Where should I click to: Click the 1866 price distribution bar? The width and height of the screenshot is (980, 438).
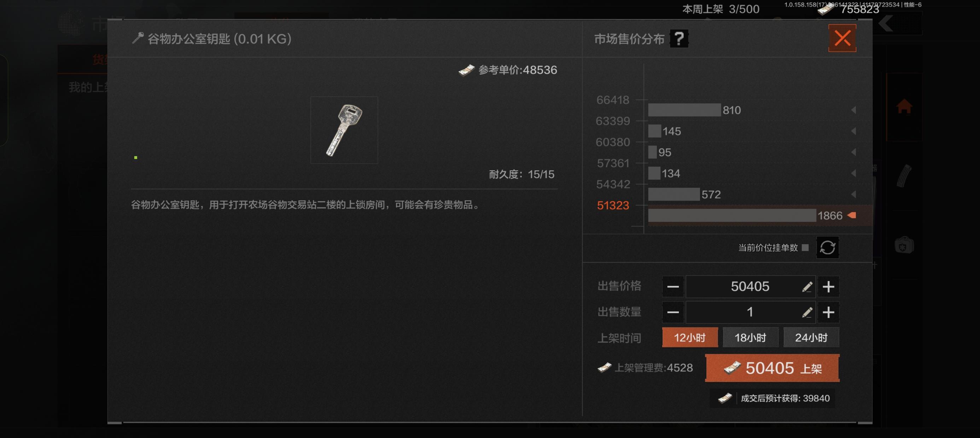[732, 215]
